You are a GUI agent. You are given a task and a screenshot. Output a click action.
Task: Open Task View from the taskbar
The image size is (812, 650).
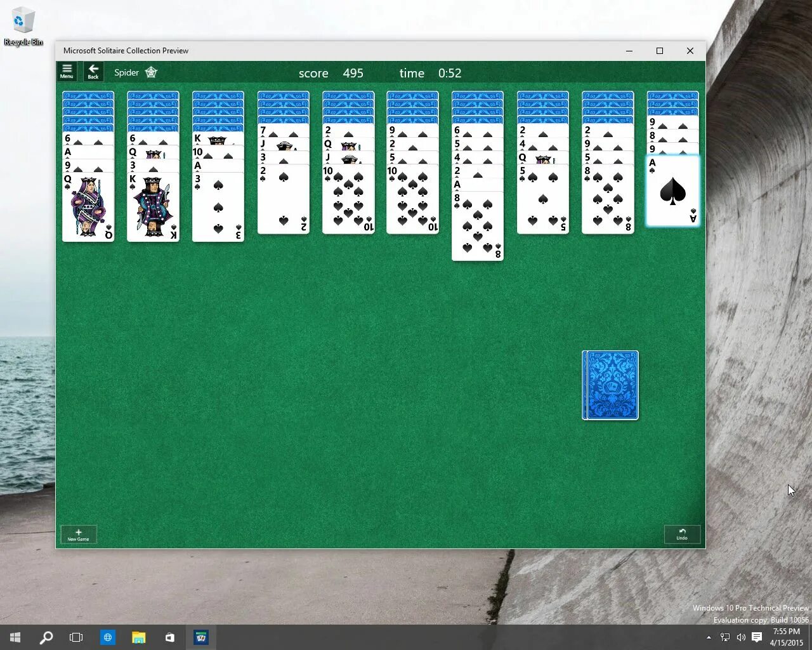click(76, 637)
